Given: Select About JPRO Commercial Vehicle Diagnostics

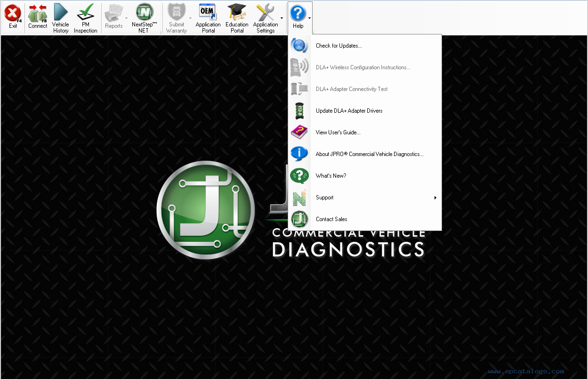Looking at the screenshot, I should tap(365, 154).
